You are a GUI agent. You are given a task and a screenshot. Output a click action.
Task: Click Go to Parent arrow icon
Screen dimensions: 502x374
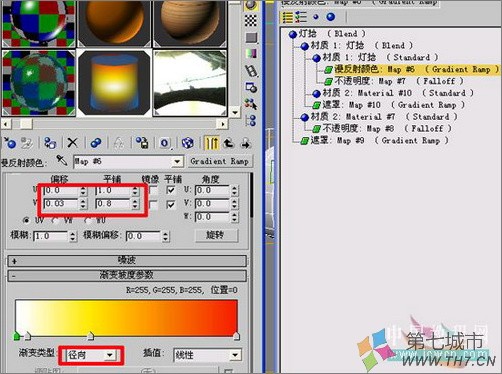point(229,143)
